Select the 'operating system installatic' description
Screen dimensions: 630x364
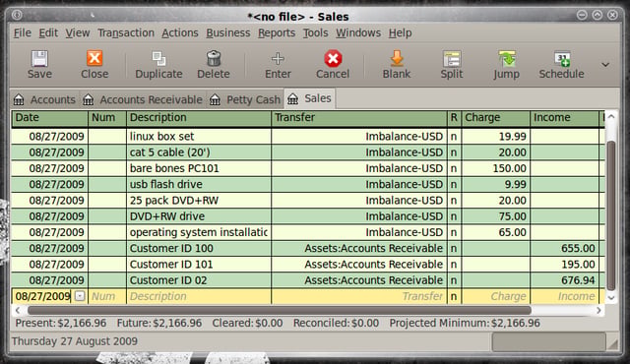(199, 232)
